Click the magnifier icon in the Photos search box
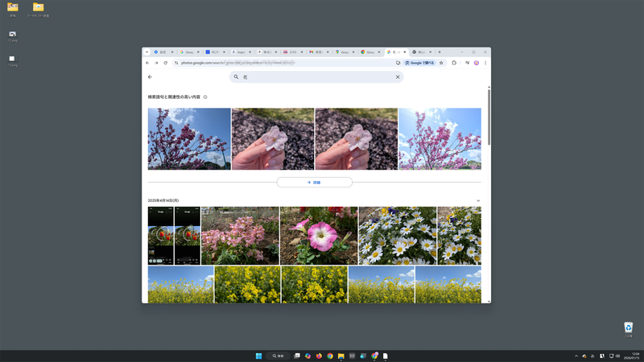644x362 pixels. click(236, 76)
